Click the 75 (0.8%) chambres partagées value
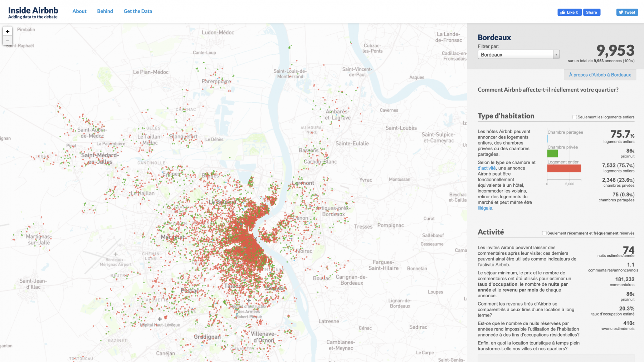Viewport: 644px width, 362px height. 623,195
